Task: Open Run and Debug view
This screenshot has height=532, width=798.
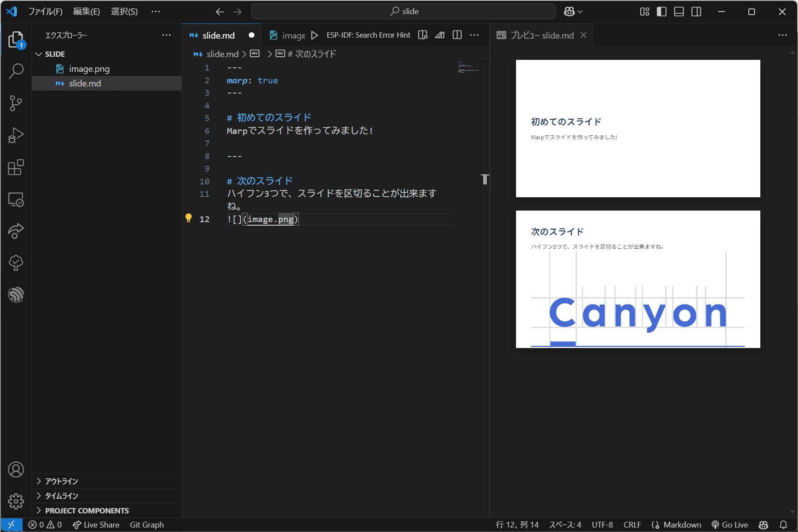Action: (x=16, y=136)
